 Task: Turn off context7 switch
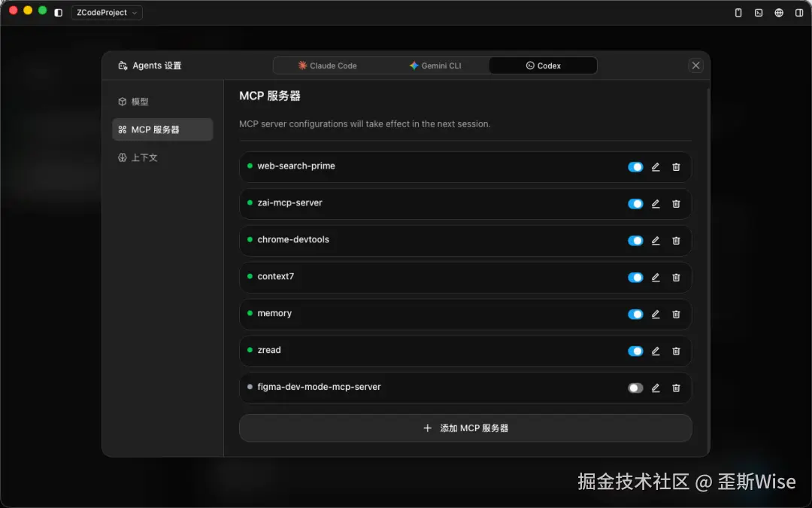click(635, 277)
